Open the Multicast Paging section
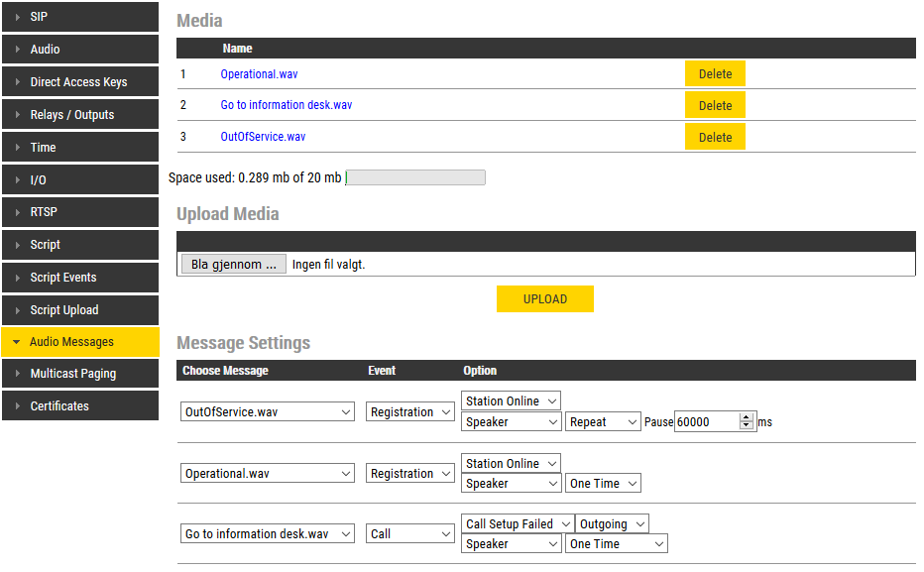This screenshot has height=572, width=924. click(x=79, y=374)
